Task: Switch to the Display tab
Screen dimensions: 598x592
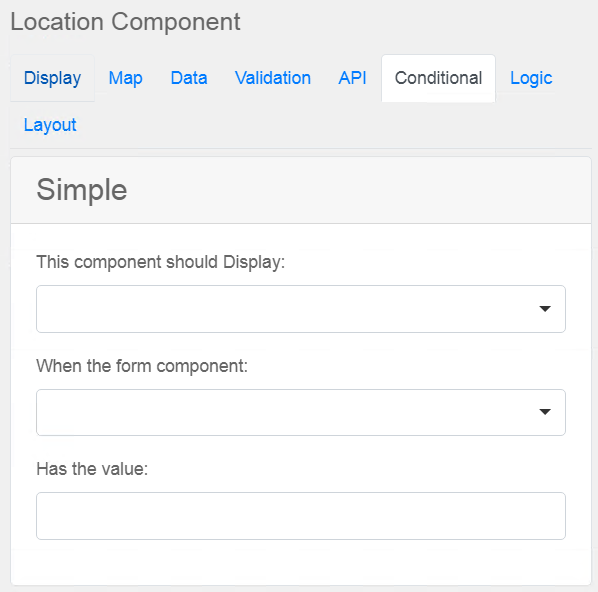Action: (52, 78)
